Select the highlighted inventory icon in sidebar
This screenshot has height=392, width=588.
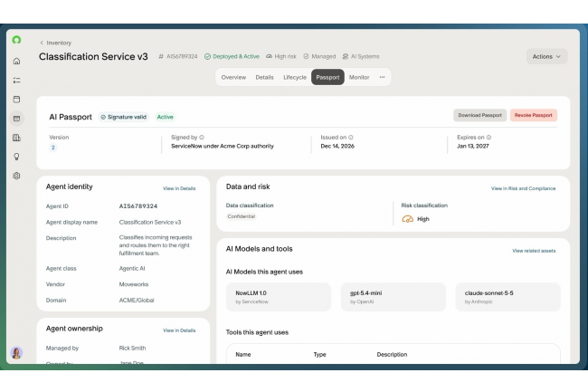click(16, 119)
